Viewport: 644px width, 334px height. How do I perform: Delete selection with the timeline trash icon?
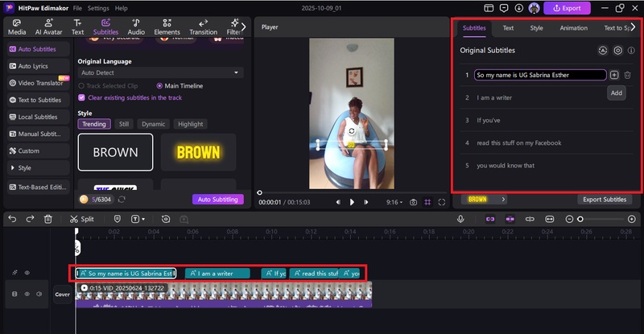(48, 219)
